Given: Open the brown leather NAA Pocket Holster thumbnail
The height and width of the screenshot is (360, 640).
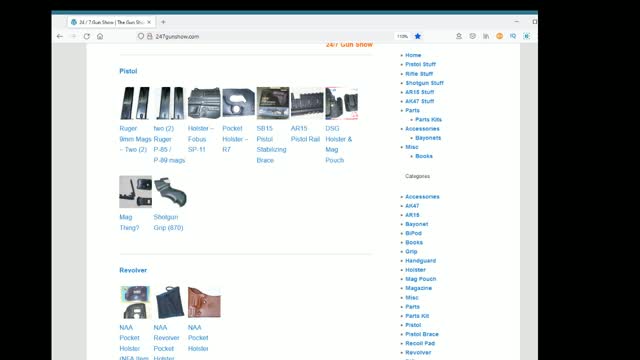Looking at the screenshot, I should (204, 302).
